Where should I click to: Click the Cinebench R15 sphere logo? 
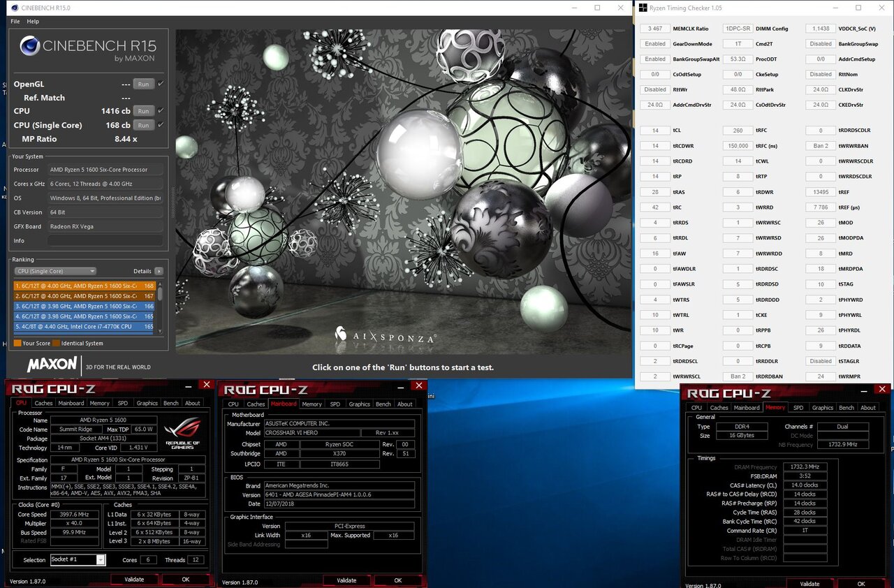pyautogui.click(x=29, y=46)
